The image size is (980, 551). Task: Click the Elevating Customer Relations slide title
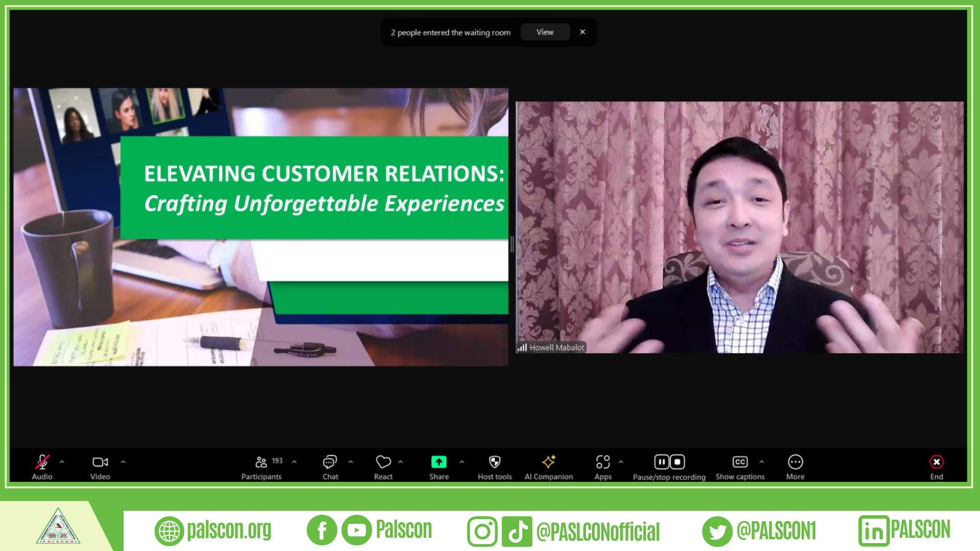[324, 173]
